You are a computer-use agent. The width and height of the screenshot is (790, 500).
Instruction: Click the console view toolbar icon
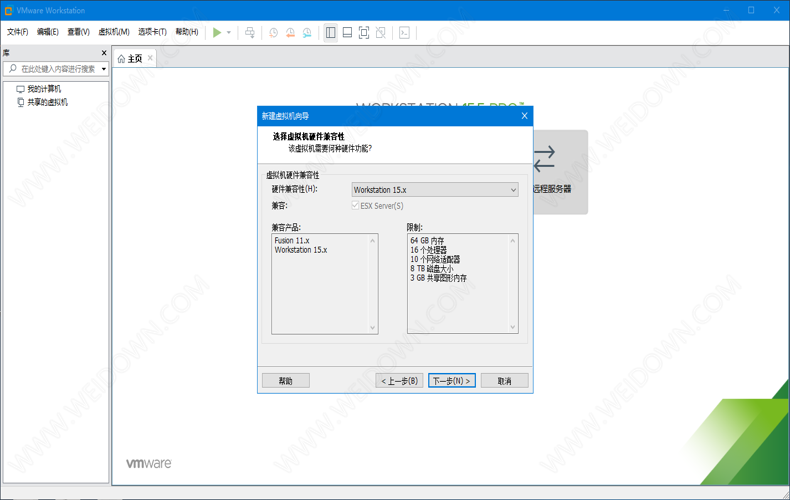(404, 33)
